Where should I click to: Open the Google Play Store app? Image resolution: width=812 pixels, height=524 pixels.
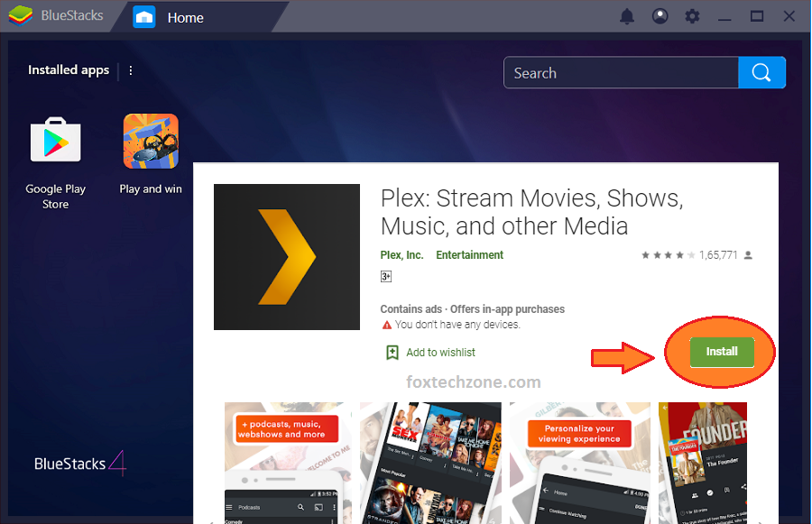pyautogui.click(x=55, y=140)
